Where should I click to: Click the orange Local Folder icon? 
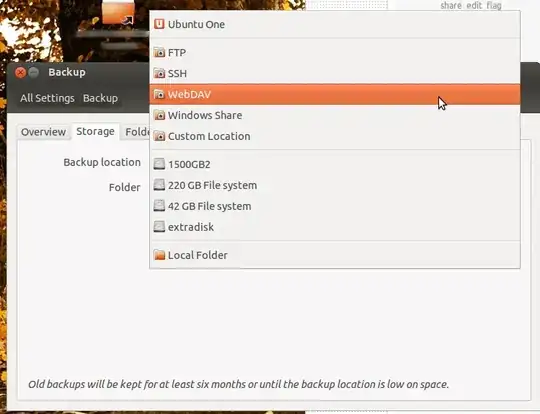point(159,255)
